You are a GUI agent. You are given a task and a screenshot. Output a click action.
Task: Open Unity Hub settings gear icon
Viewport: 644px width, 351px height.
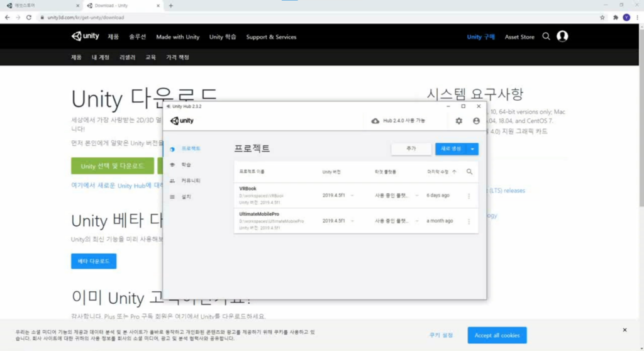click(x=458, y=121)
